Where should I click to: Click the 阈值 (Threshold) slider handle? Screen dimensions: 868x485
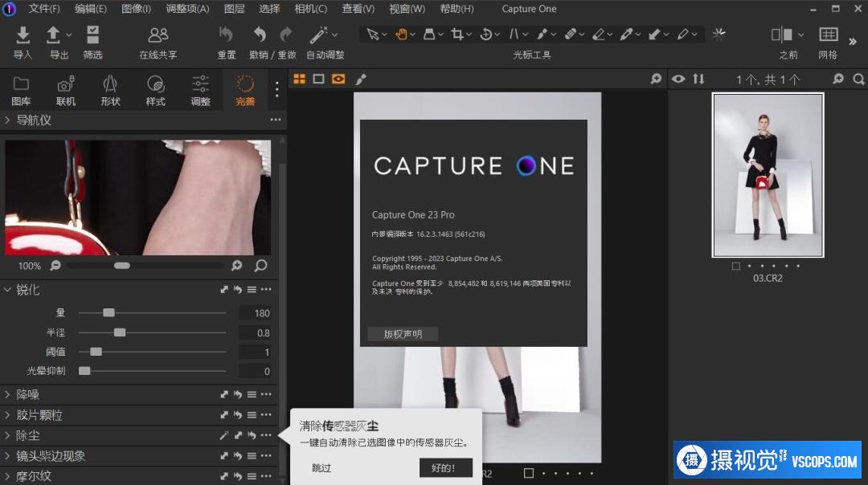click(96, 352)
